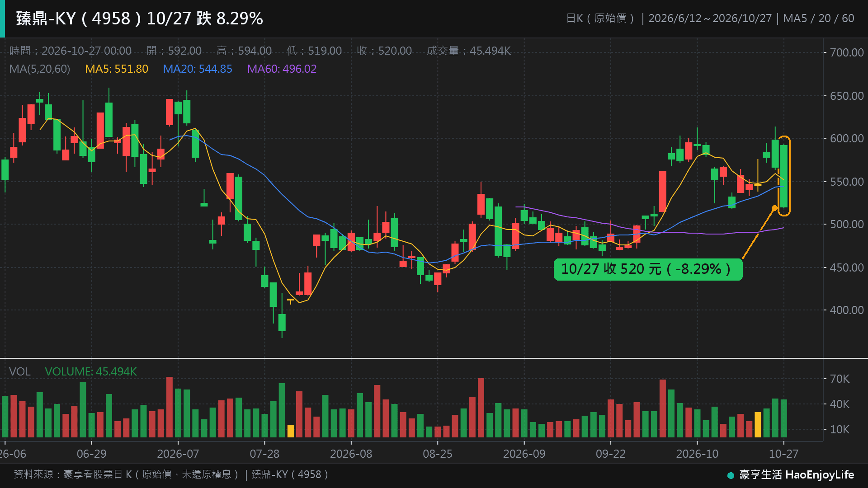Screen dimensions: 868x488
Task: Click the date range 2026/6/12～2026/10/27 header text
Action: click(710, 19)
